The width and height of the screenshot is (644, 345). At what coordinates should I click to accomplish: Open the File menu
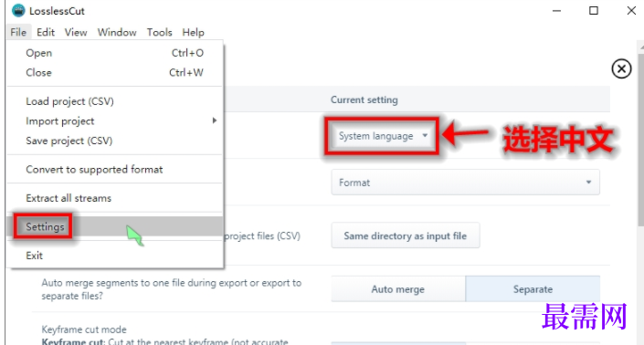(x=18, y=33)
